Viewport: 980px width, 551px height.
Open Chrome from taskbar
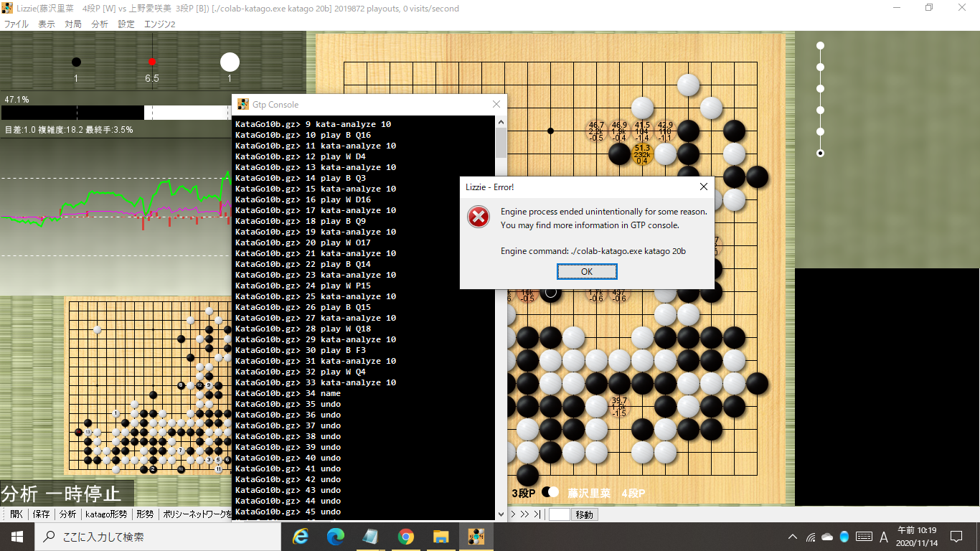406,536
